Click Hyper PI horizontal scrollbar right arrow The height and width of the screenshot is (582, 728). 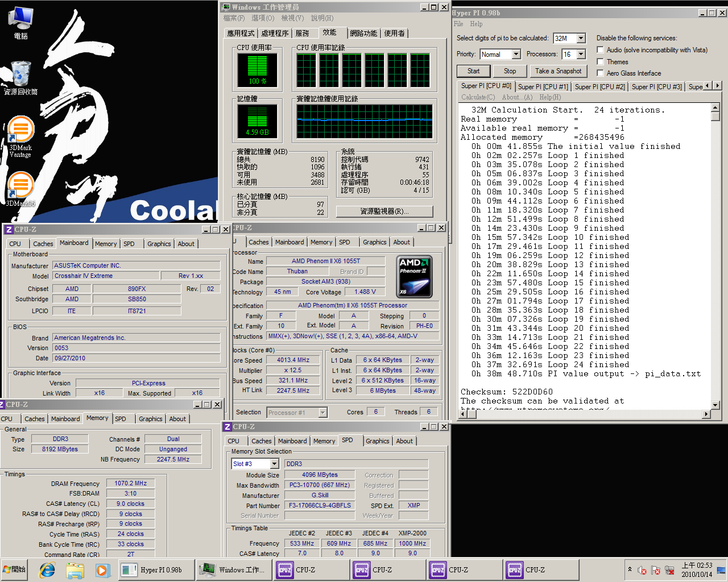coord(707,414)
